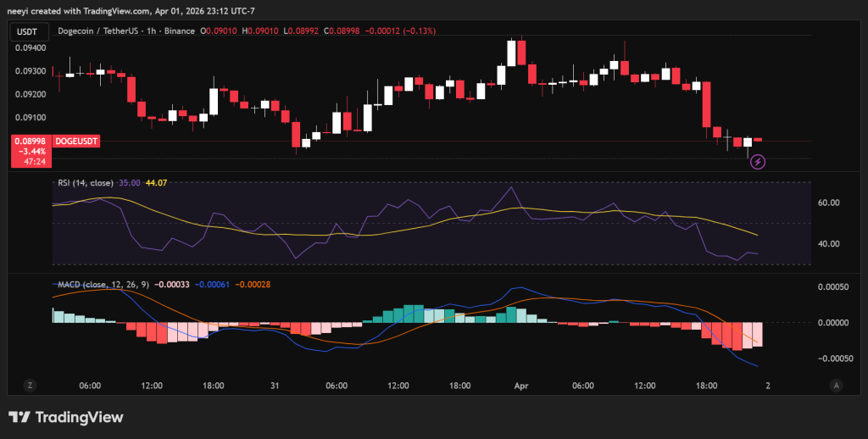Screen dimensions: 868x439
Task: Open the USDT currency selector
Action: click(29, 31)
